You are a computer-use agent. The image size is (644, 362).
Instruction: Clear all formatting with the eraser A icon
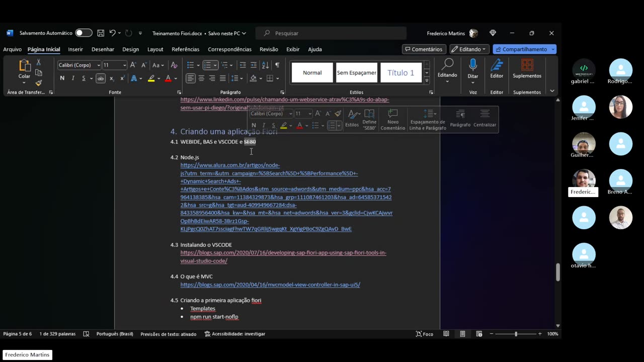coord(174,65)
